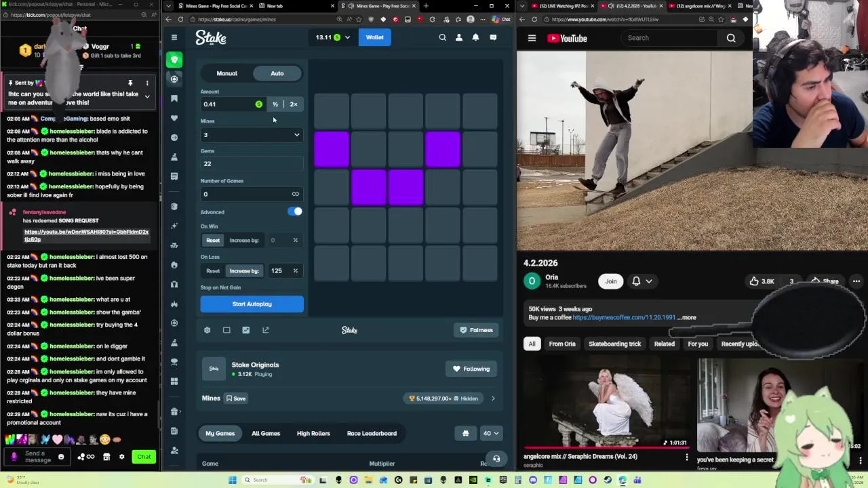Click Start Autoplay button
This screenshot has height=488, width=868.
[x=252, y=304]
